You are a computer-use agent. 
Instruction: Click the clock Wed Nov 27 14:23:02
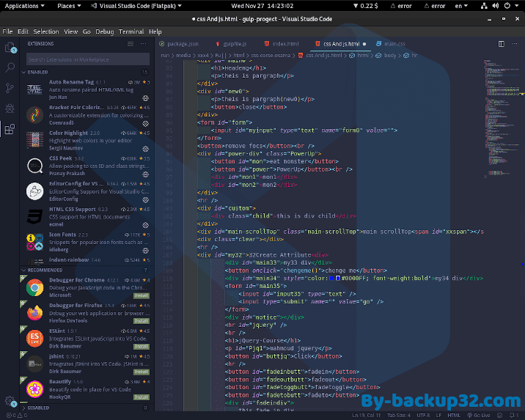pos(262,6)
